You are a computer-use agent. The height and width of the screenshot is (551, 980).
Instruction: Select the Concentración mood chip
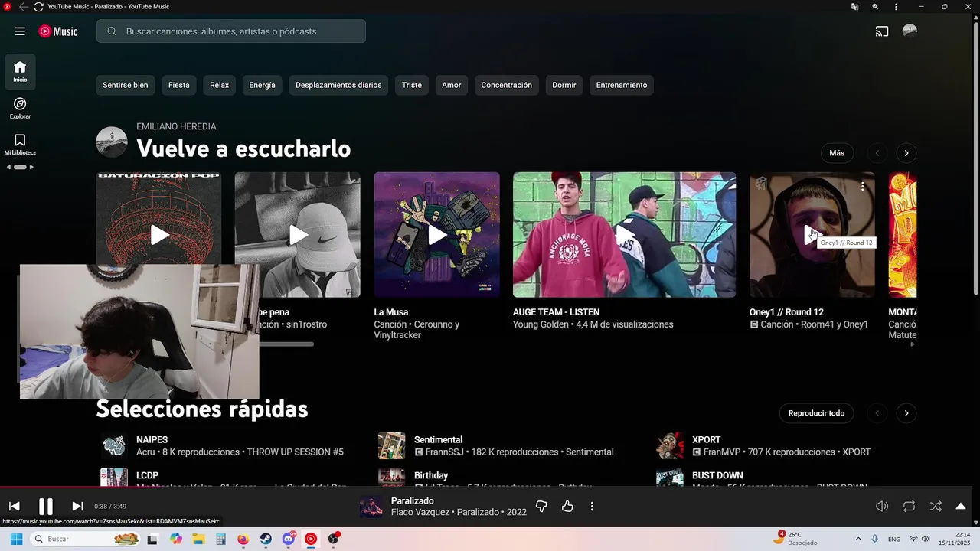506,85
